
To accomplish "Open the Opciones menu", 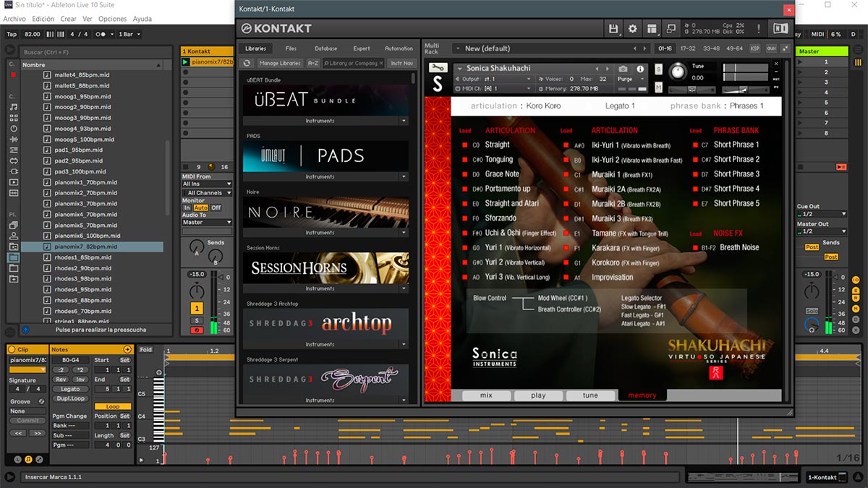I will tap(112, 19).
